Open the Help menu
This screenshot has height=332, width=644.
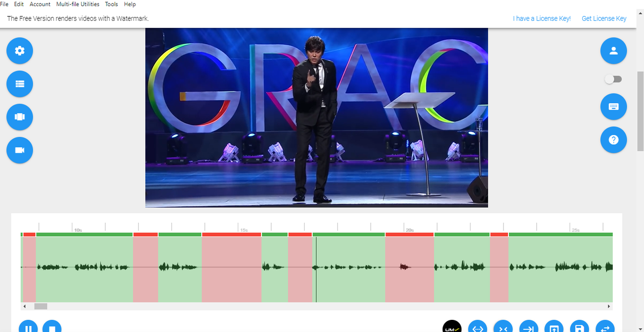(130, 4)
